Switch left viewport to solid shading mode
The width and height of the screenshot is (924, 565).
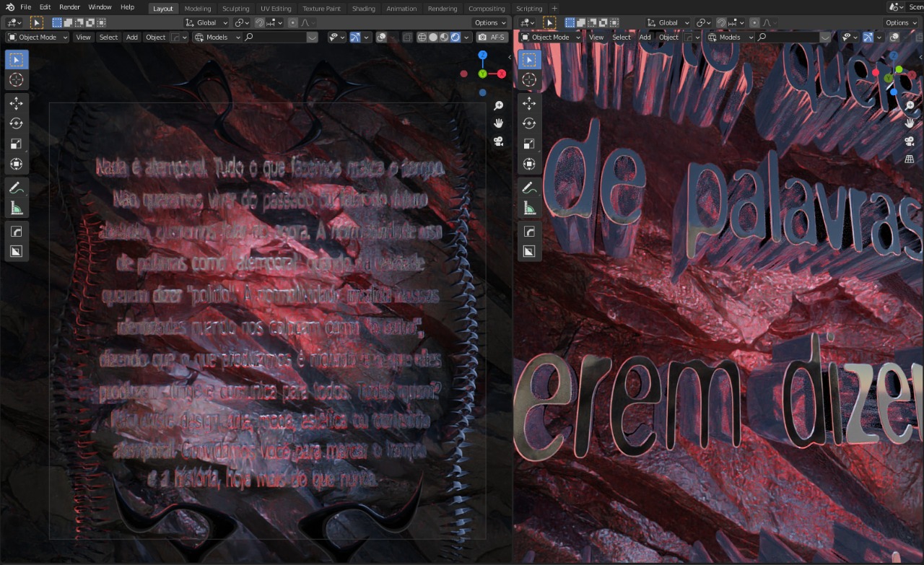[x=433, y=38]
